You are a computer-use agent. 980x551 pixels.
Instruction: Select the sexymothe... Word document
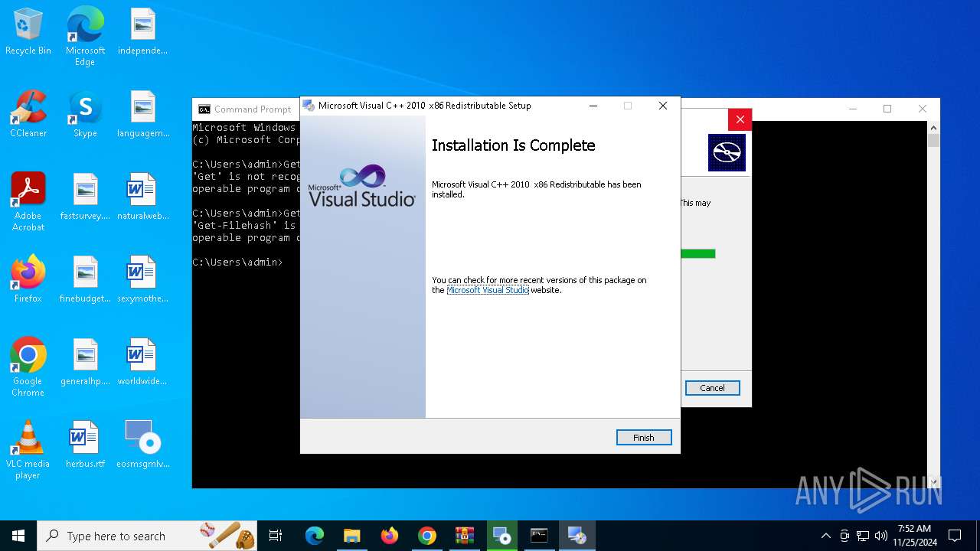(x=142, y=279)
